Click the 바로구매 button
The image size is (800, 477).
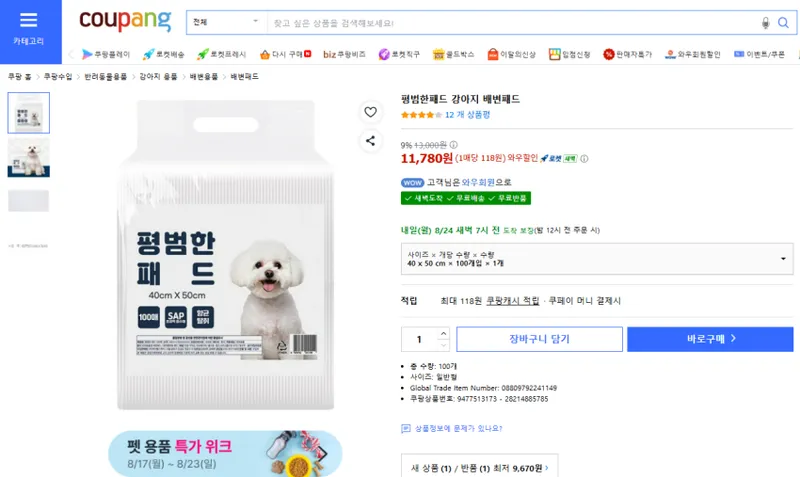click(x=710, y=339)
